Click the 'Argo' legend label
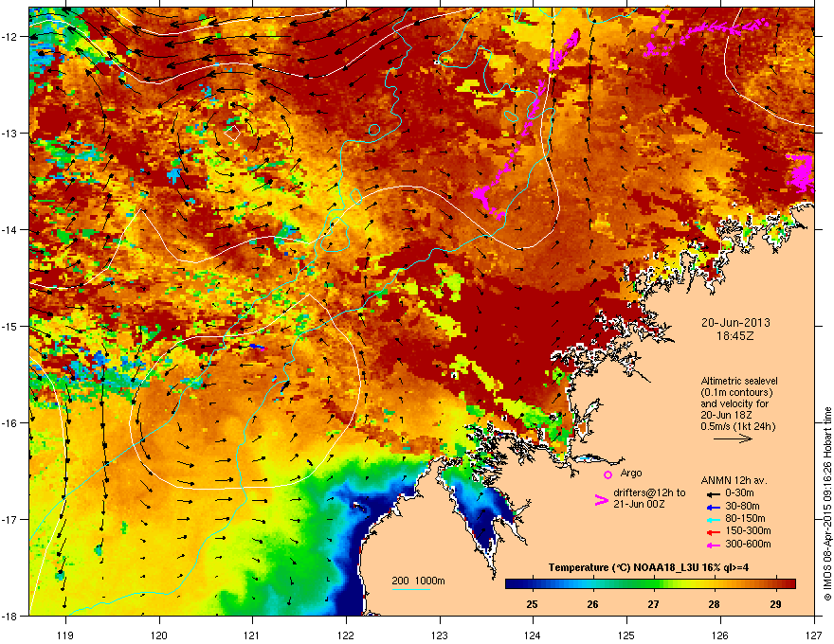834x644 pixels. click(x=631, y=473)
